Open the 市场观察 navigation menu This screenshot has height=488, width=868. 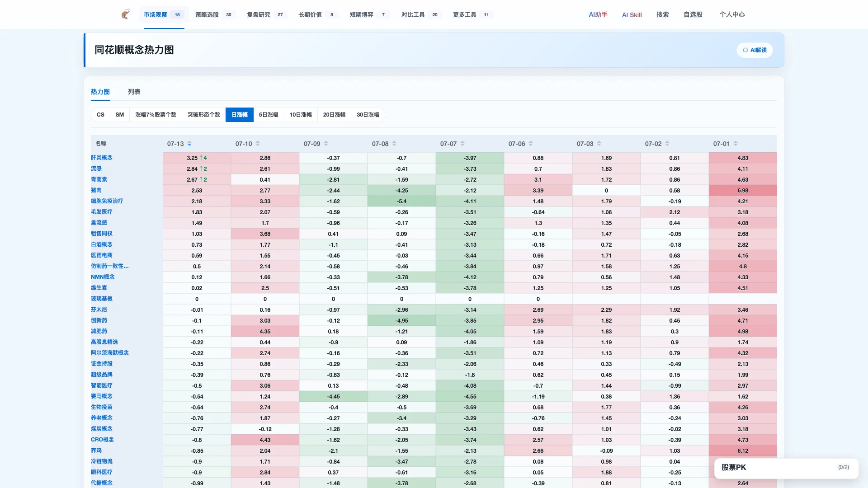[164, 14]
